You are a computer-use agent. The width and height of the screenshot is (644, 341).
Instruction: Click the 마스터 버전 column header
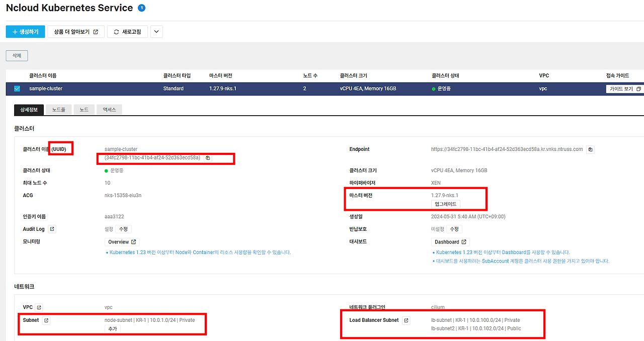220,76
